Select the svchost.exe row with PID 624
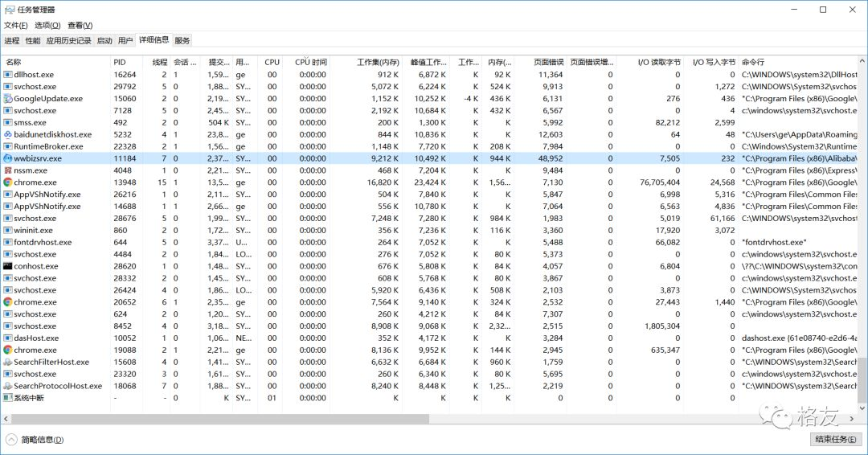868x455 pixels. 429,314
